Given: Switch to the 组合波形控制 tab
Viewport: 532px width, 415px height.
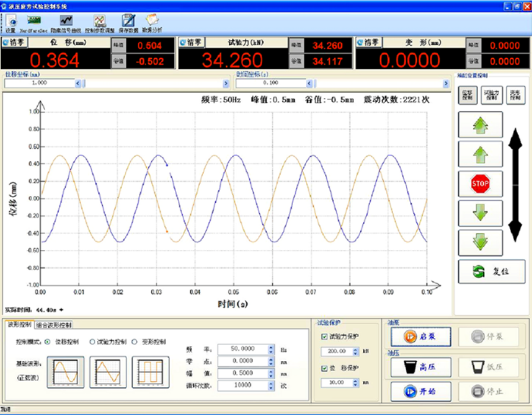Looking at the screenshot, I should tap(54, 325).
